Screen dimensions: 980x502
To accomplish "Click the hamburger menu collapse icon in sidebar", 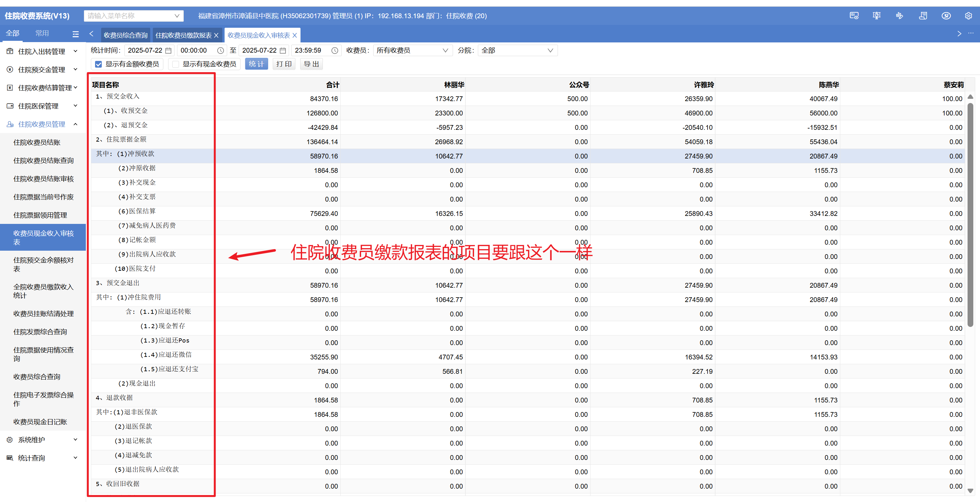I will point(76,34).
